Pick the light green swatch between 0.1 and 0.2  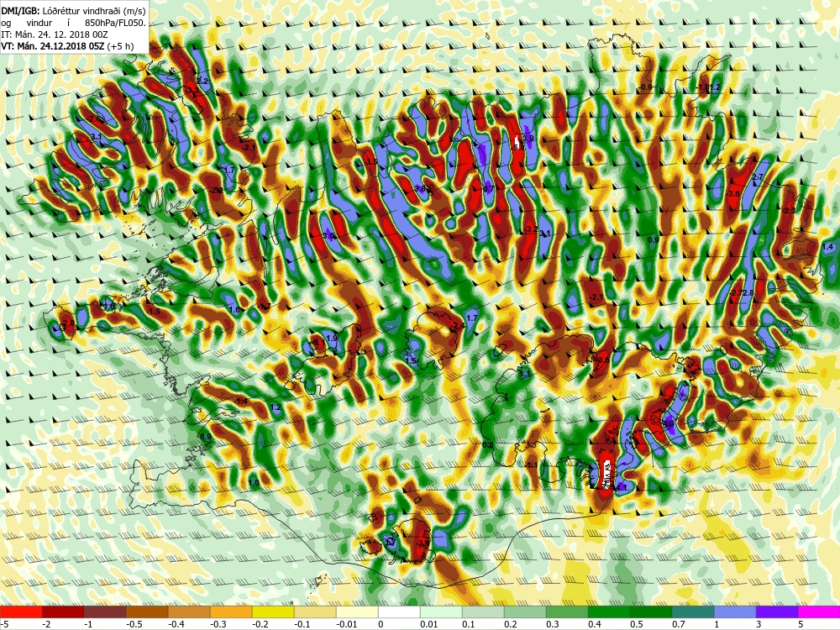(x=483, y=612)
